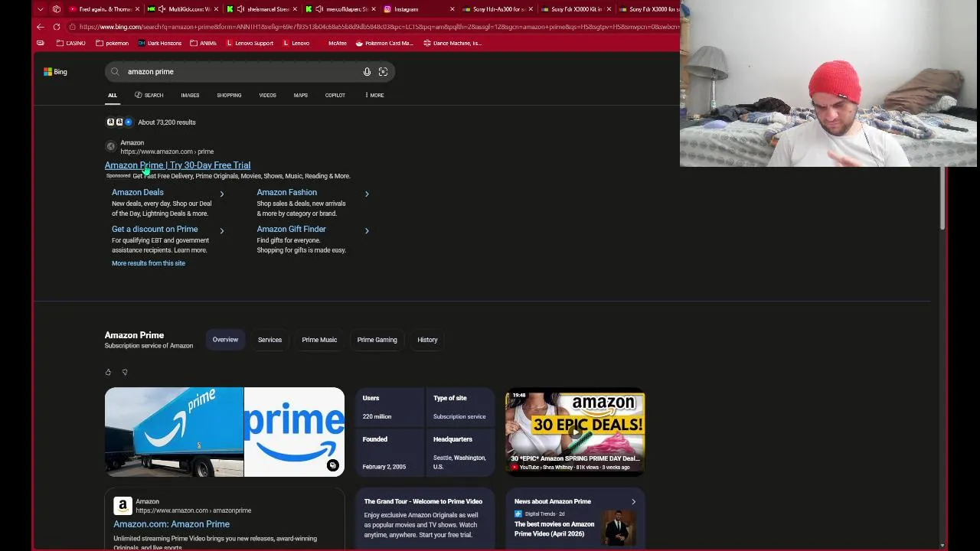980x551 pixels.
Task: Open Amazon.com: Amazon Prime result
Action: (x=171, y=524)
